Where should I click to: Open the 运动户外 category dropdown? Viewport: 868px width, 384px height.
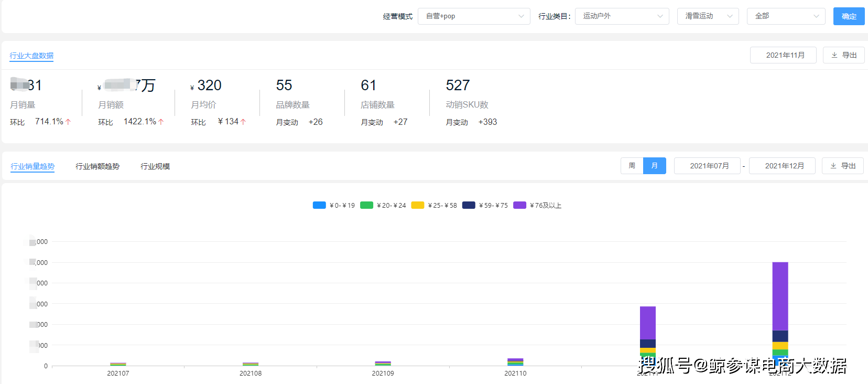click(x=622, y=16)
